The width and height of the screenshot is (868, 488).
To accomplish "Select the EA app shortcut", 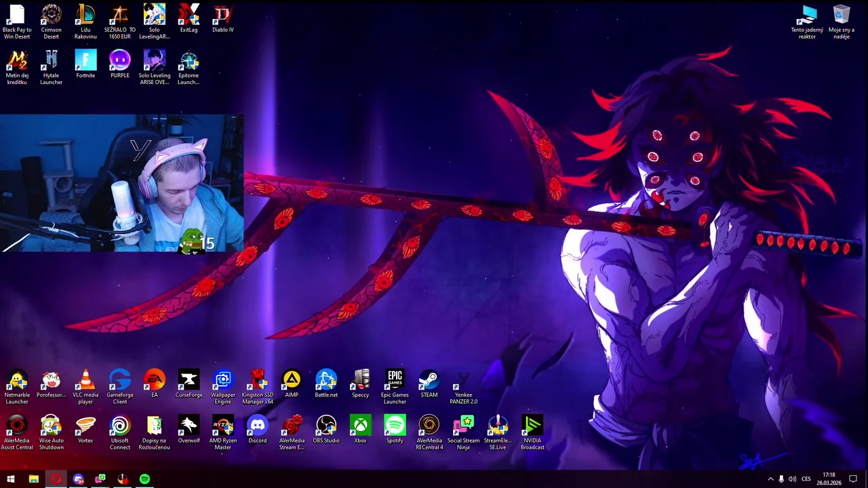I will (155, 384).
